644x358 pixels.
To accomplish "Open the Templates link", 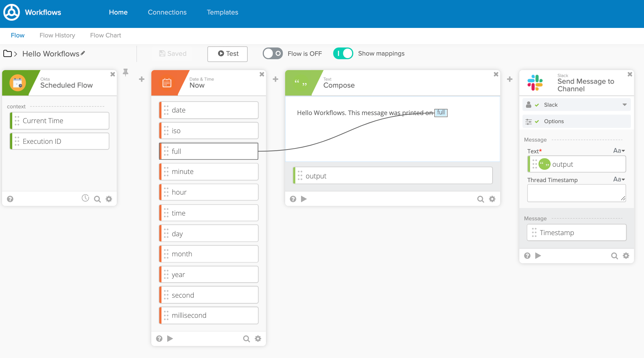I will (222, 12).
